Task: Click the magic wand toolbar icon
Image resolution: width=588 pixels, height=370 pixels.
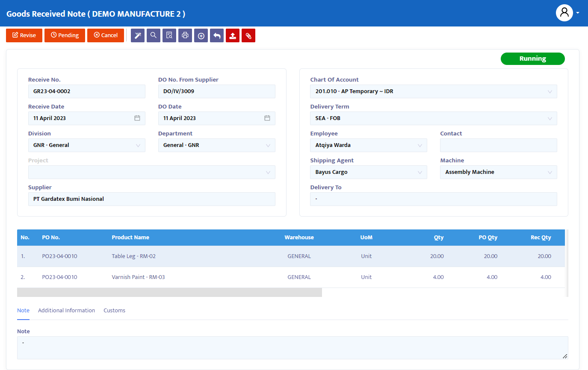Action: coord(138,35)
